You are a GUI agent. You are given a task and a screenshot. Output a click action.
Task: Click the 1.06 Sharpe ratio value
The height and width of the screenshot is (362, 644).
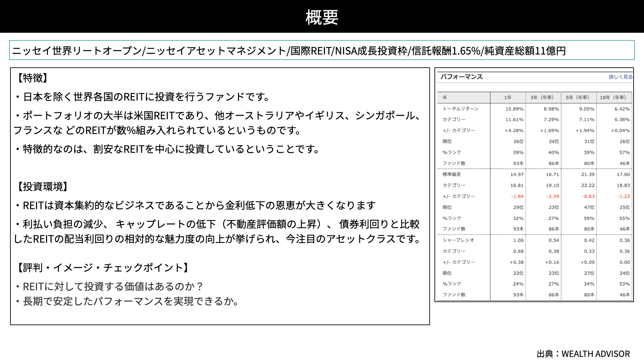518,240
